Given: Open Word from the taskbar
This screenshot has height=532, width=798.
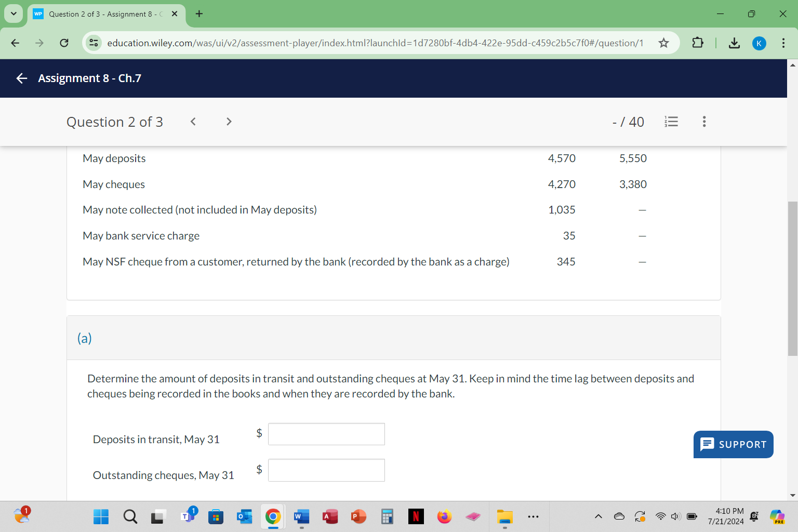Looking at the screenshot, I should [x=301, y=516].
